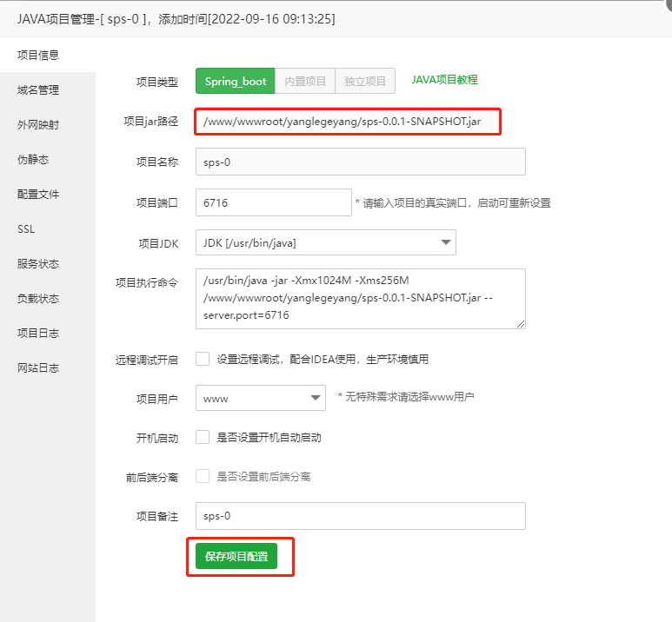This screenshot has height=622, width=672.
Task: Open the 负载状态 tab
Action: tap(38, 298)
